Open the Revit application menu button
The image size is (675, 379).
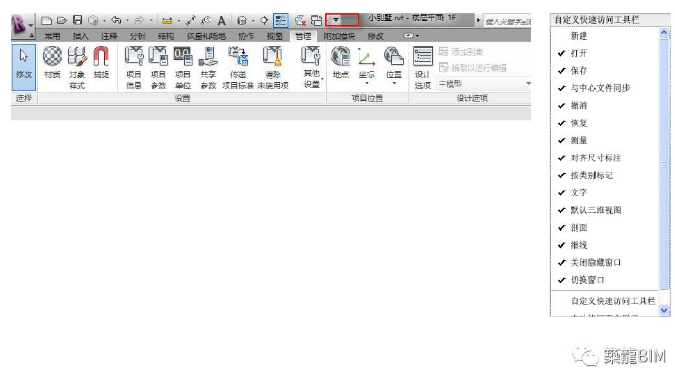click(x=22, y=26)
